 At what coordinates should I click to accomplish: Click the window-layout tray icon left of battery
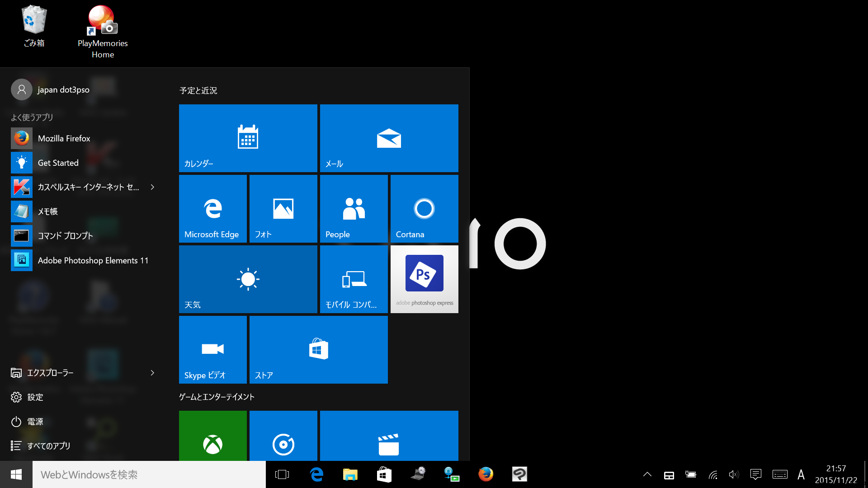pyautogui.click(x=669, y=475)
